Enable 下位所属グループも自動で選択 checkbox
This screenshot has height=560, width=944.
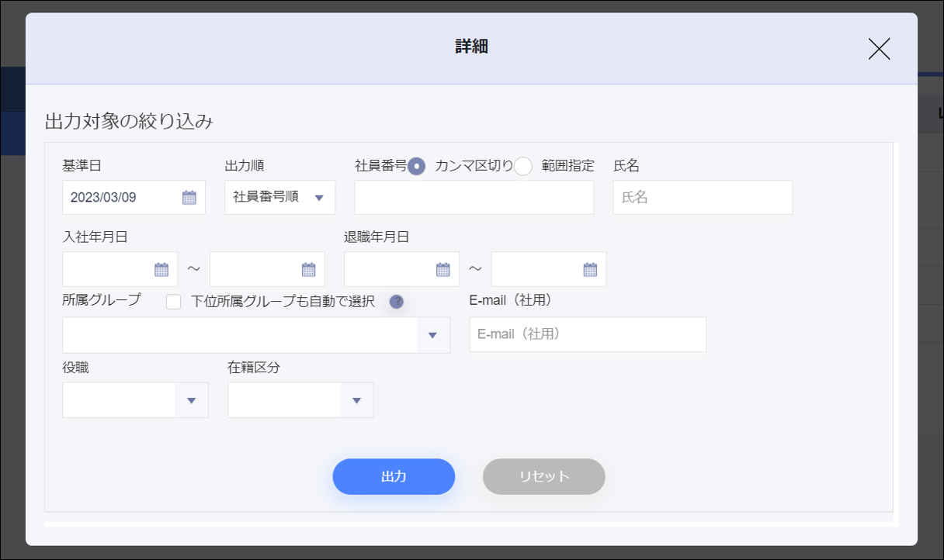point(174,302)
